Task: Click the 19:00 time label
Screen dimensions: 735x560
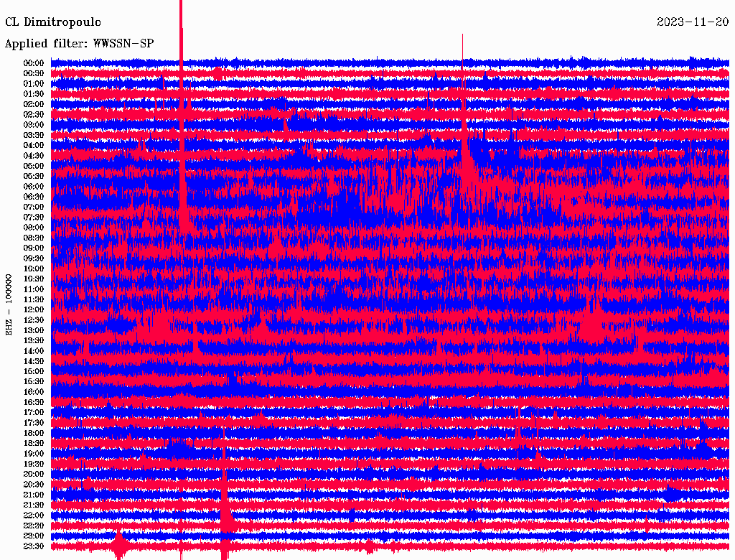Action: tap(34, 454)
